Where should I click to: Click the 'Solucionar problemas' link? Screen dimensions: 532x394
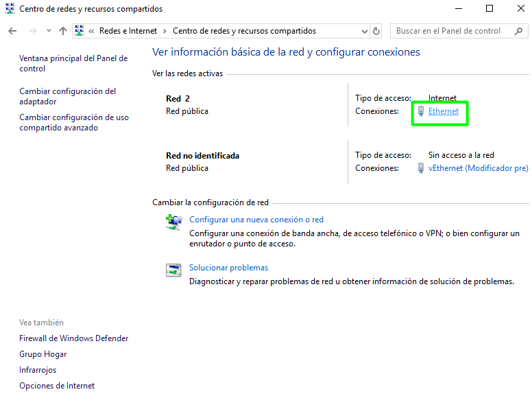tap(228, 268)
